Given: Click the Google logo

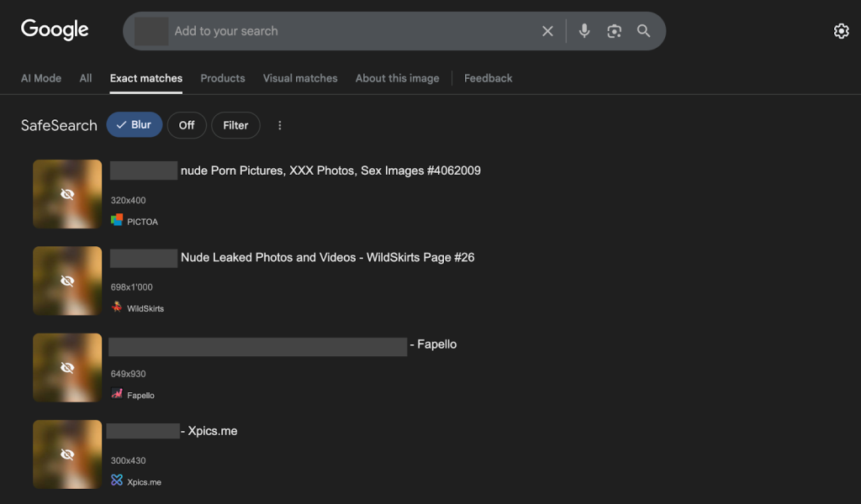Looking at the screenshot, I should [55, 30].
